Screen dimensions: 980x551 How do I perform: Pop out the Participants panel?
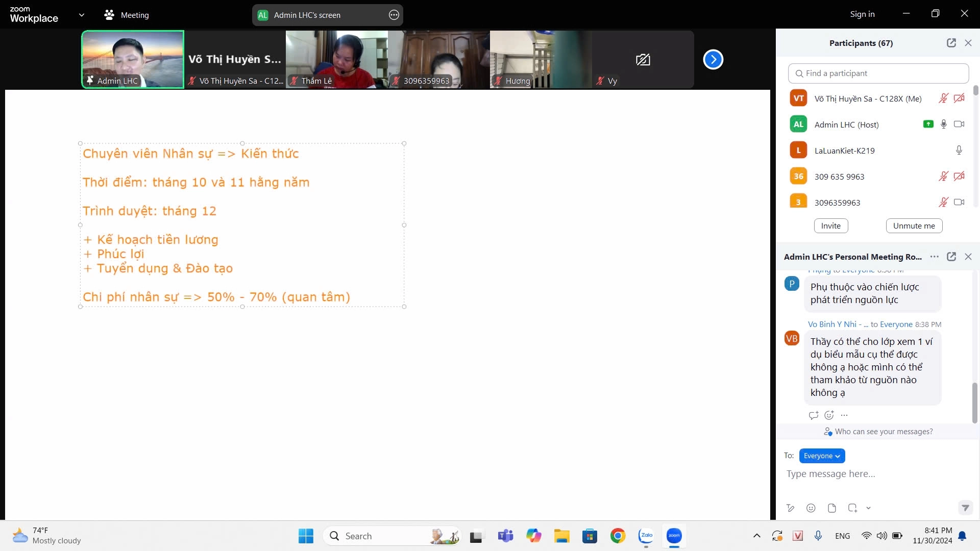(951, 43)
